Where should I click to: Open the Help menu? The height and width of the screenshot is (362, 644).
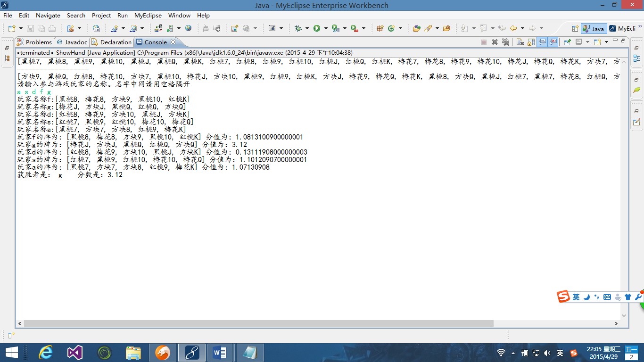(203, 16)
